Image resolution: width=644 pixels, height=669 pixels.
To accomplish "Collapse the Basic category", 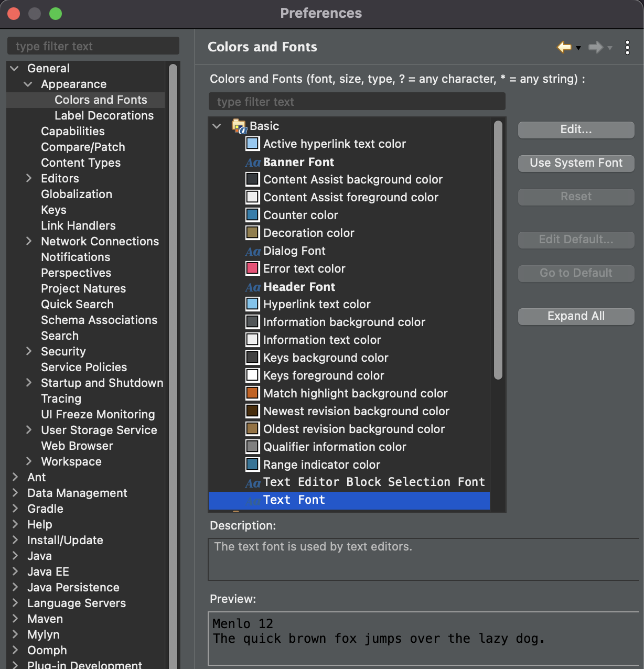I will point(217,126).
